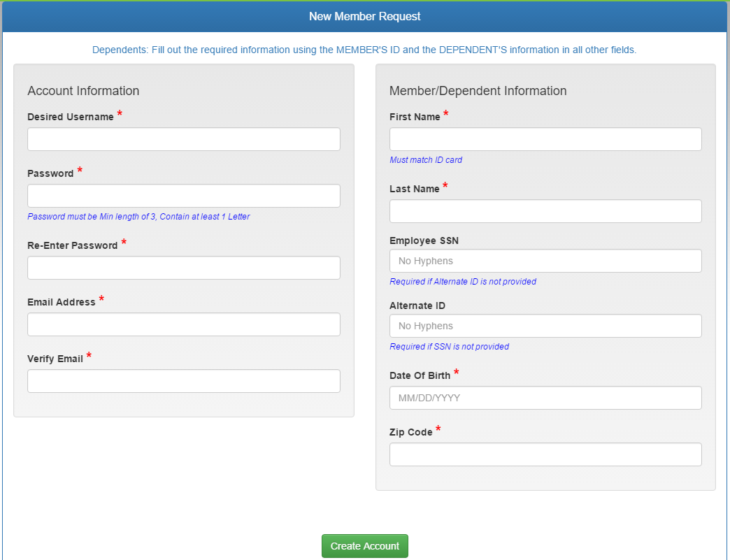
Task: Click the Account Information heading
Action: coord(83,91)
